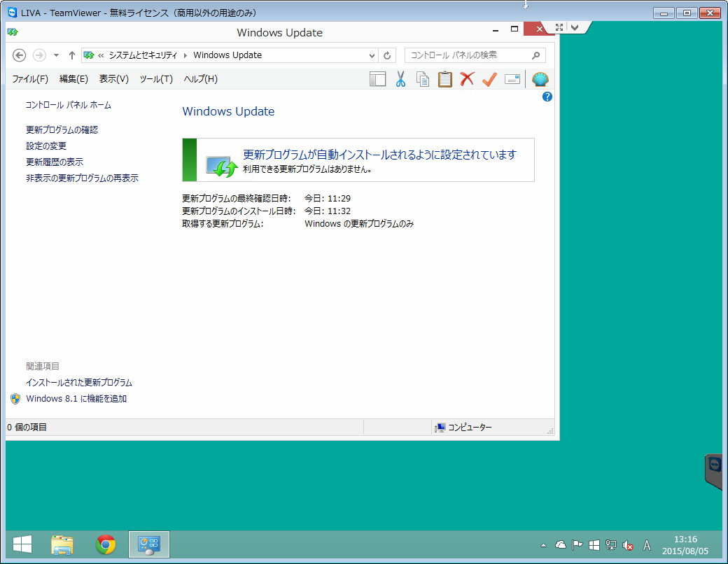Viewport: 728px width, 564px height.
Task: Click the Cut scissors icon
Action: [x=400, y=79]
